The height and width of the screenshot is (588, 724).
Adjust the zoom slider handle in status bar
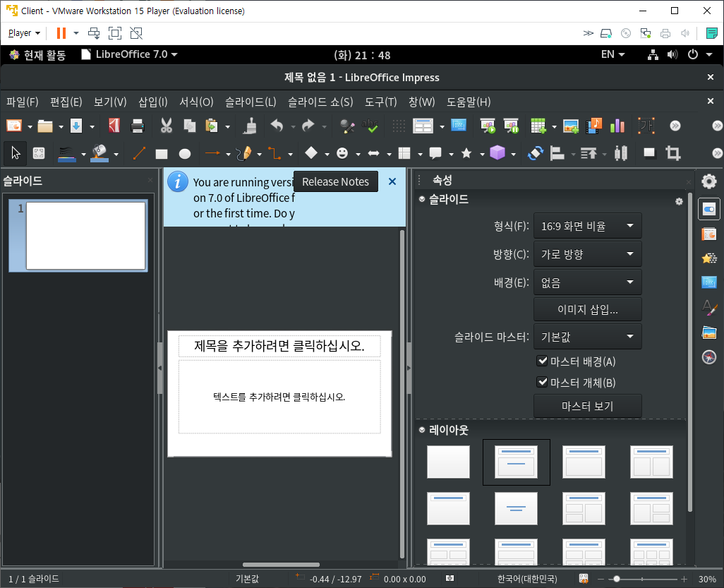pos(617,579)
